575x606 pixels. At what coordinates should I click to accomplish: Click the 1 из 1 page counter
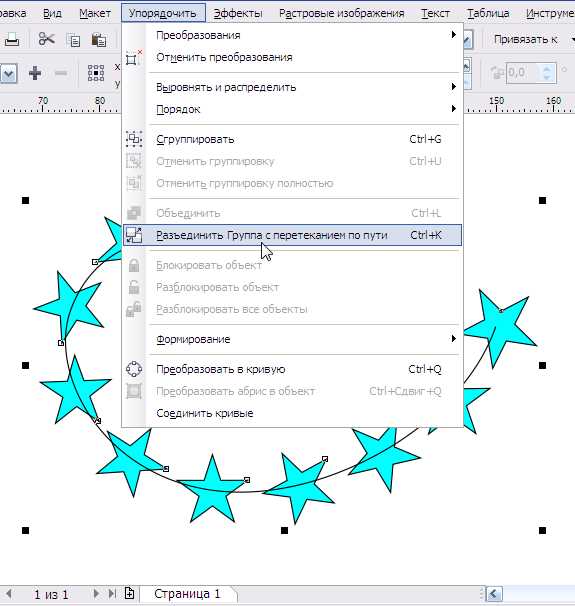tap(51, 594)
